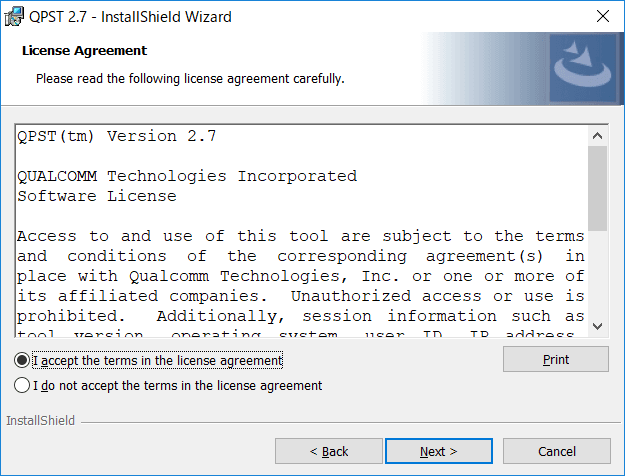This screenshot has height=476, width=625.
Task: Select 'I do not accept the terms' option
Action: coord(23,385)
